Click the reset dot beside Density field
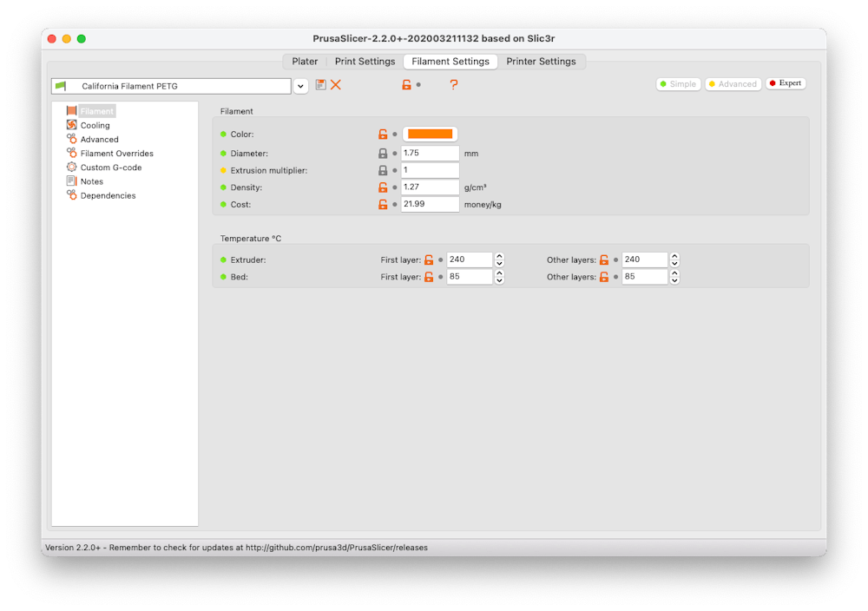The image size is (868, 611). (395, 187)
